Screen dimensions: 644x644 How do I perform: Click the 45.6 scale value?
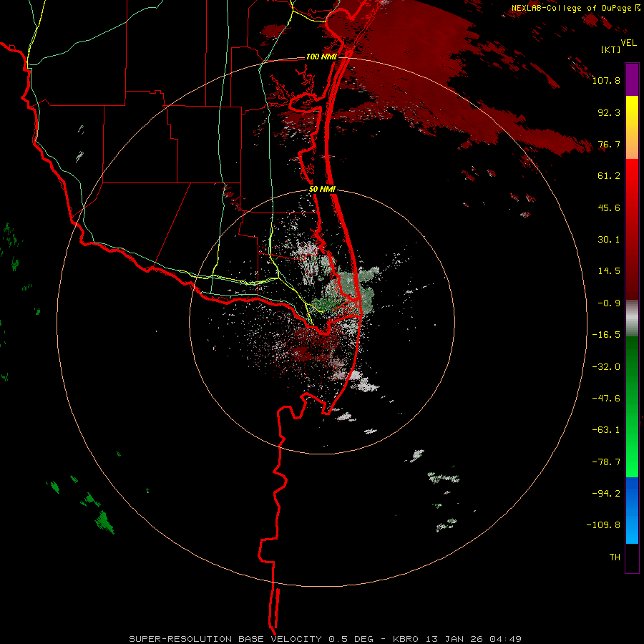pos(609,208)
